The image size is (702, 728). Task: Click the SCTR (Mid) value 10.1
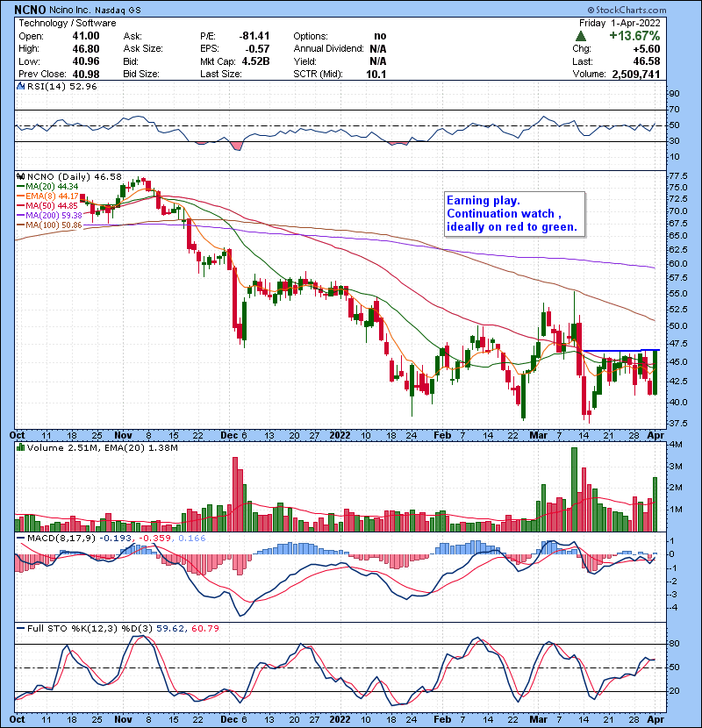(x=376, y=75)
